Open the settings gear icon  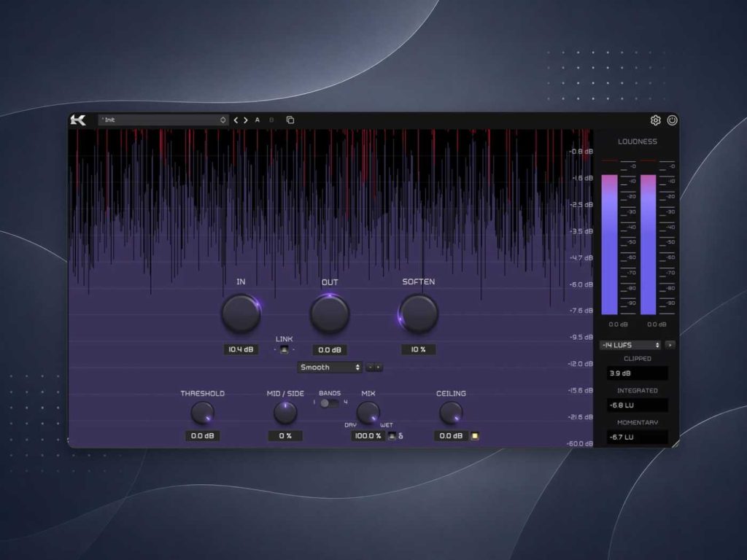click(x=656, y=120)
